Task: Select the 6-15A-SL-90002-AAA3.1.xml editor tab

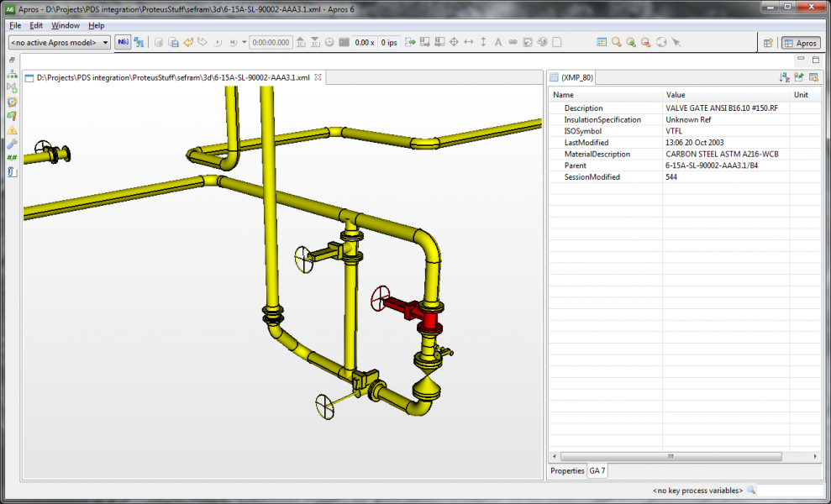Action: pyautogui.click(x=173, y=77)
